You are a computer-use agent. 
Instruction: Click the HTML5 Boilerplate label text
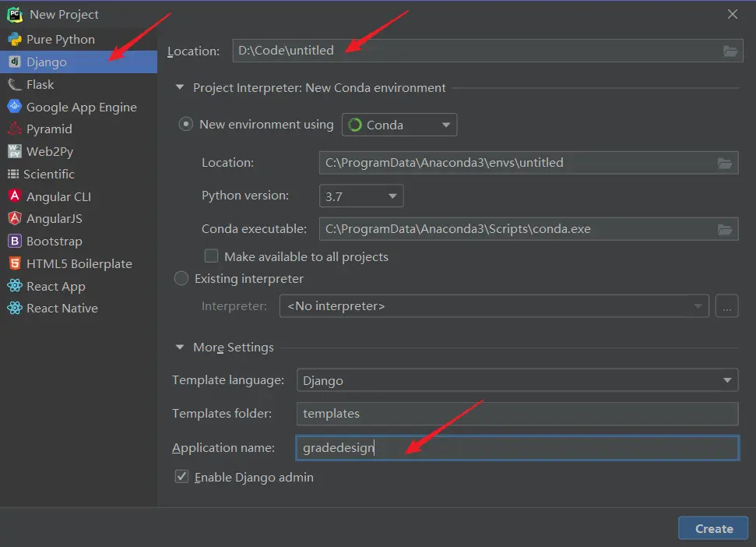(79, 264)
